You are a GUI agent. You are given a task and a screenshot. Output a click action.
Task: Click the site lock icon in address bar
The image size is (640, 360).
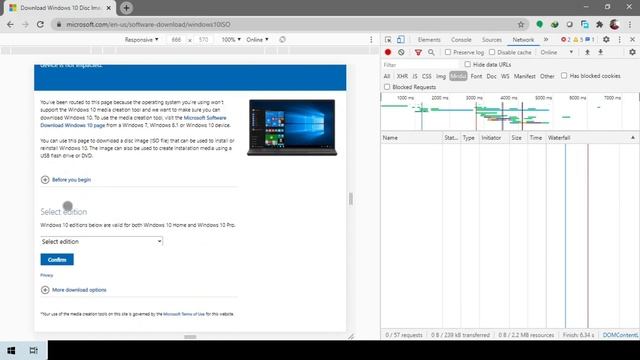(x=59, y=24)
